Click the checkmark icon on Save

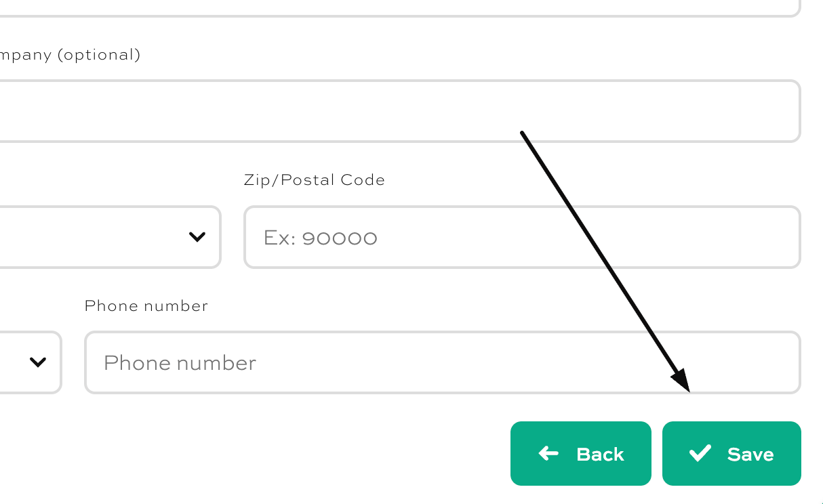coord(700,453)
